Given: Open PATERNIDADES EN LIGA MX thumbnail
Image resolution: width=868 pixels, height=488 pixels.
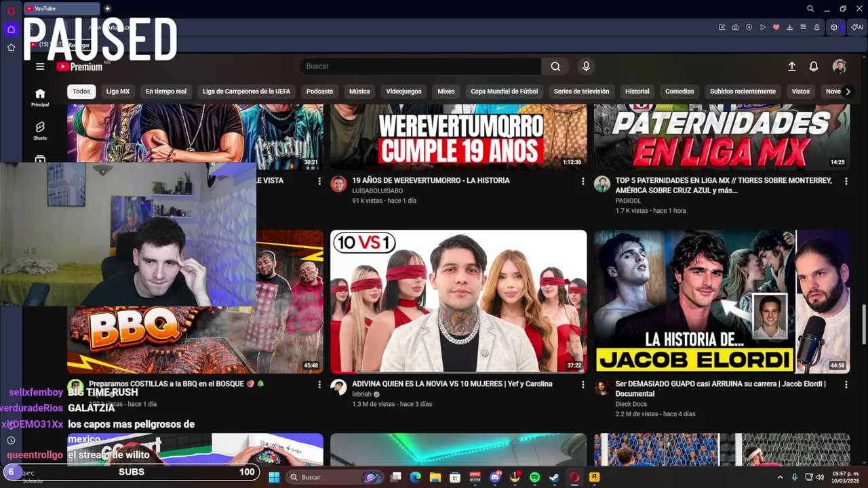Looking at the screenshot, I should (x=722, y=137).
